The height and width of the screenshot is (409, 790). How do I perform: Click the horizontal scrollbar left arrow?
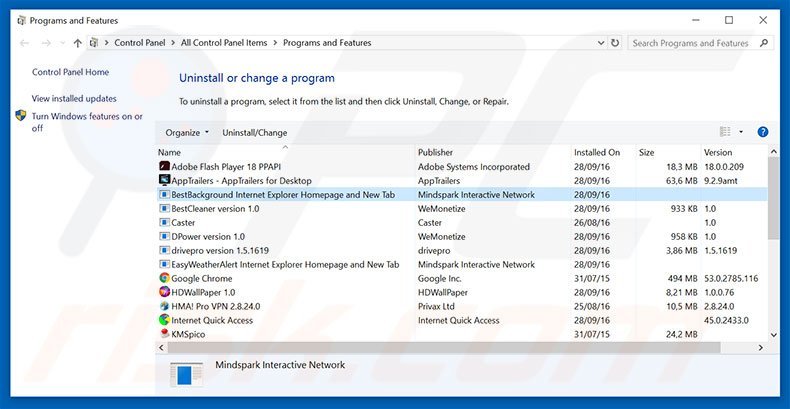(x=161, y=348)
